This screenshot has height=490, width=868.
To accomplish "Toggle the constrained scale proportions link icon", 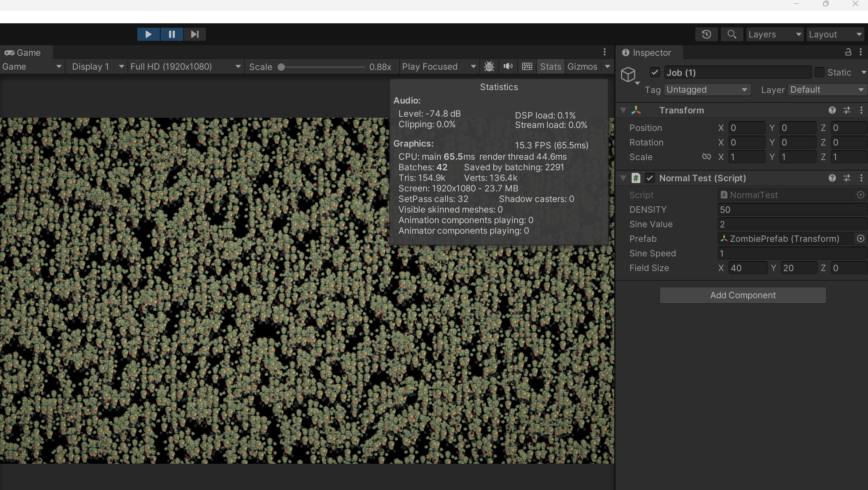I will coord(706,157).
